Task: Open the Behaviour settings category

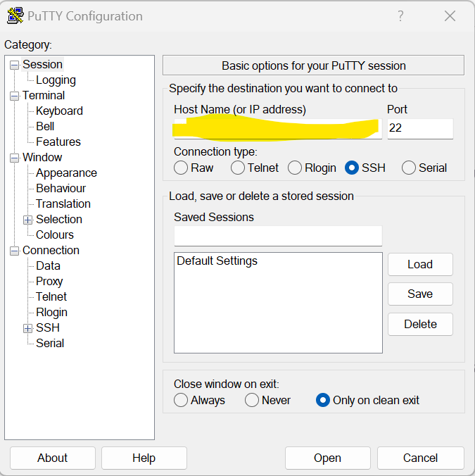Action: (x=61, y=188)
